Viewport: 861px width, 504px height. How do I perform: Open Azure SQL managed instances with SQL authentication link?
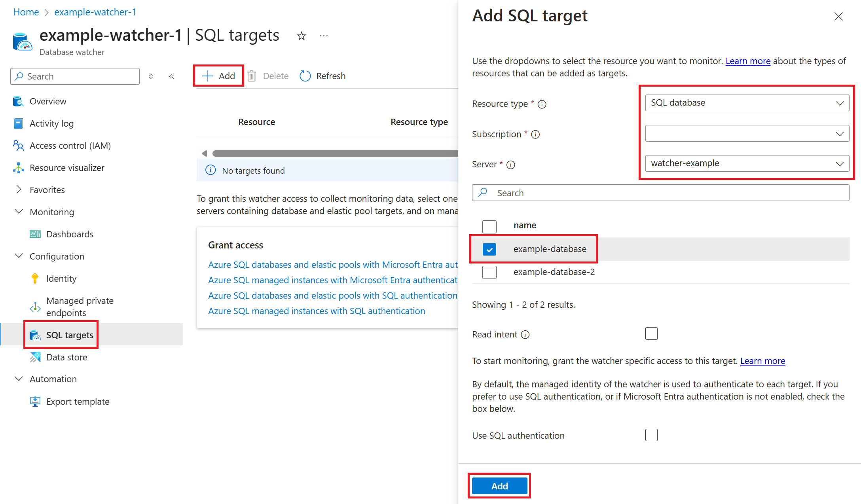pyautogui.click(x=317, y=311)
